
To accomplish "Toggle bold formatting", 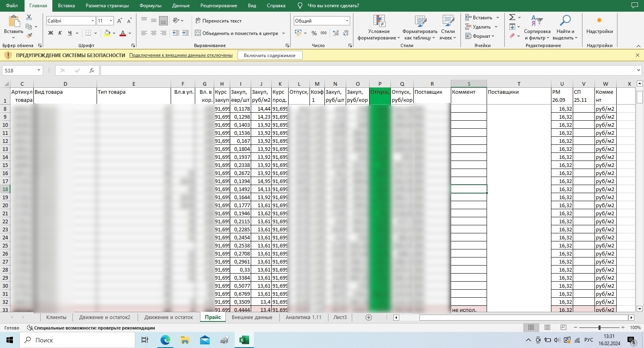I will (51, 33).
